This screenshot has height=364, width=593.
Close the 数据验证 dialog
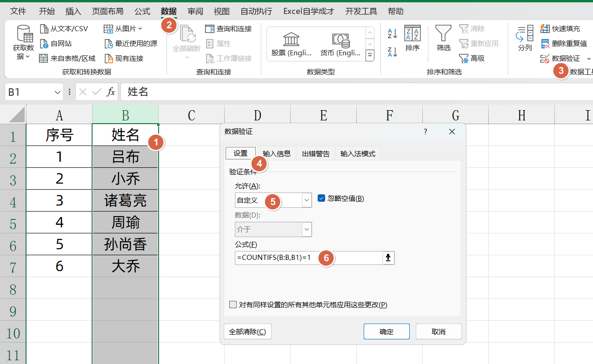click(452, 132)
